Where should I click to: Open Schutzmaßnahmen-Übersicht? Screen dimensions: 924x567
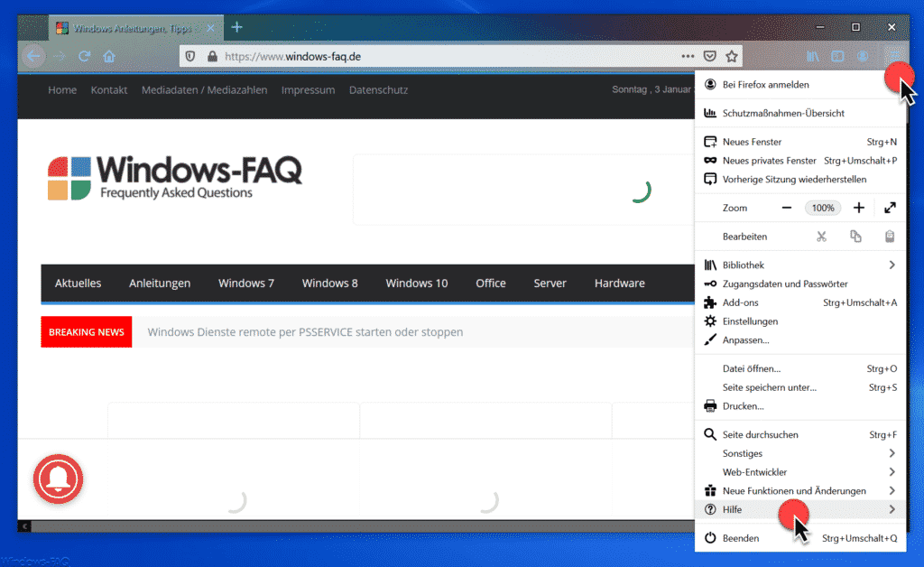[800, 113]
